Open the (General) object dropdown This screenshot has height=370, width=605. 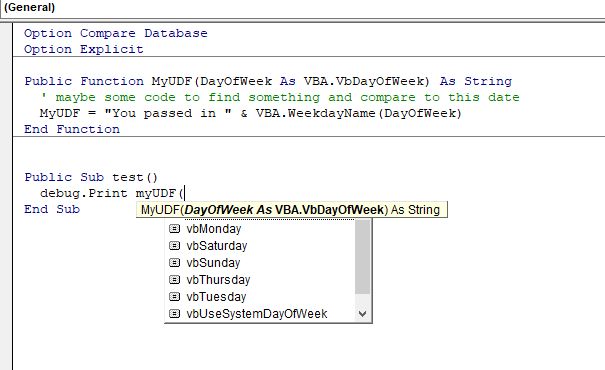[302, 8]
